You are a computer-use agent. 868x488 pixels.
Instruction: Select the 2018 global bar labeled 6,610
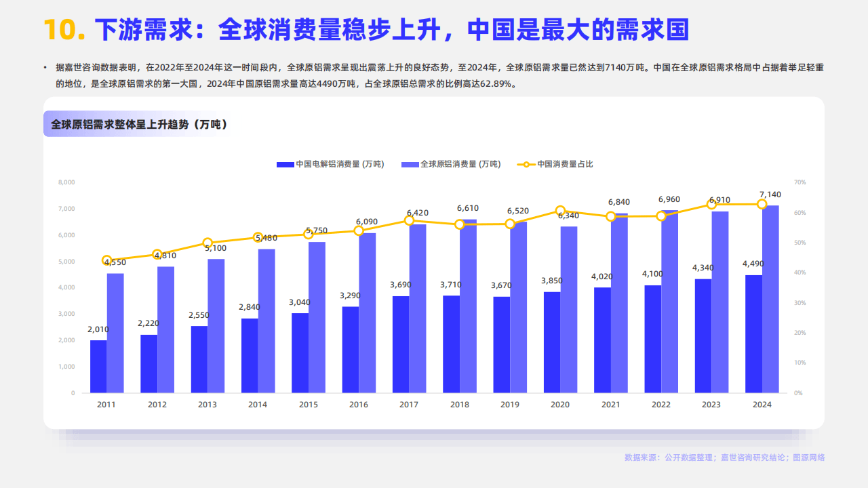point(468,306)
